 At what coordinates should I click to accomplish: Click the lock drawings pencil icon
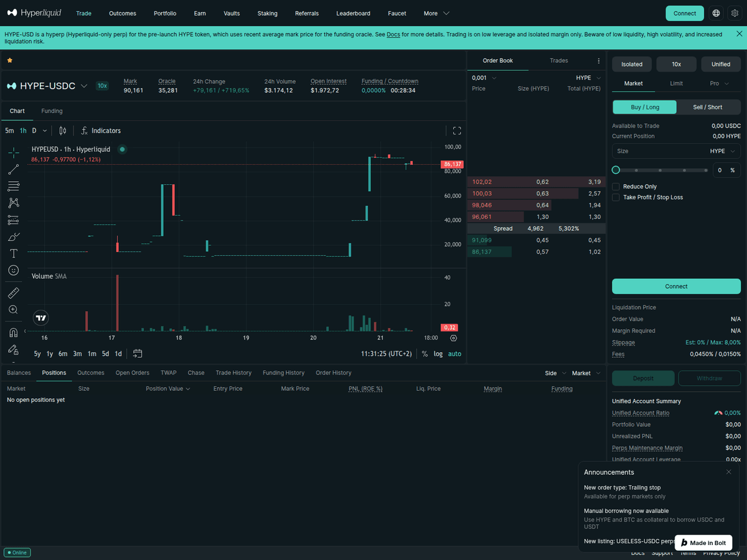[x=13, y=350]
